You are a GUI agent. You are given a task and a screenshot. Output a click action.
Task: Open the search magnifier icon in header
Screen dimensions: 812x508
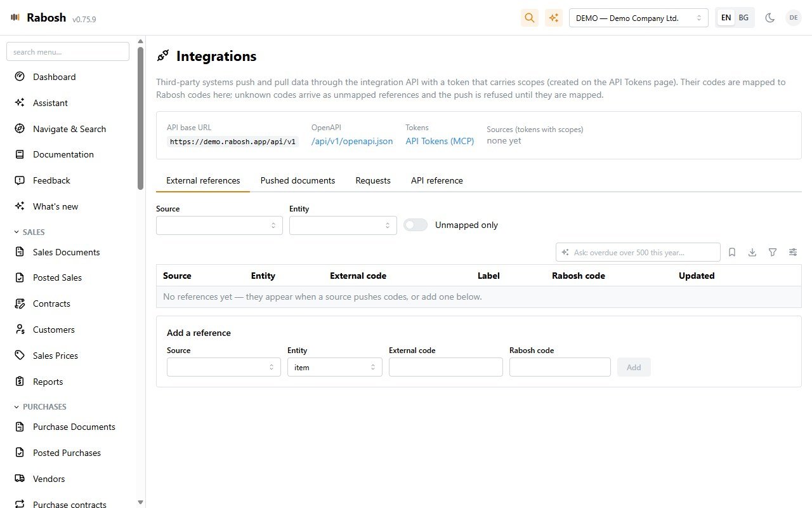point(530,18)
